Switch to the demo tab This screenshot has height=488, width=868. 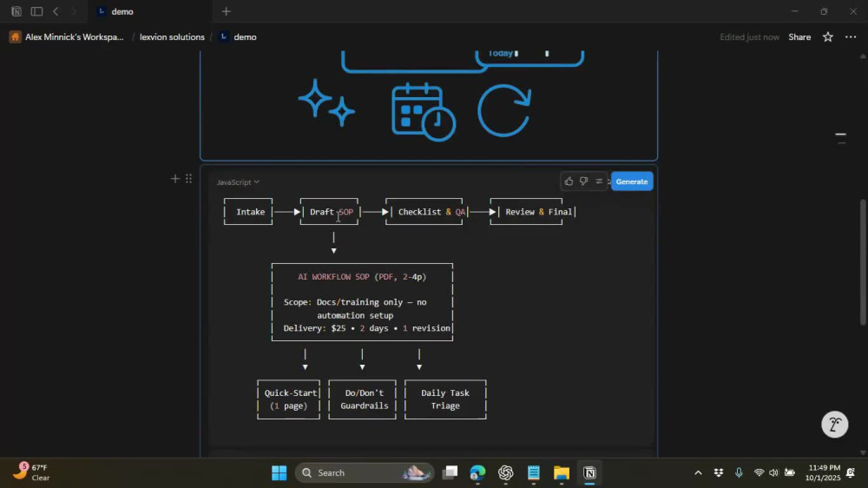pyautogui.click(x=149, y=11)
